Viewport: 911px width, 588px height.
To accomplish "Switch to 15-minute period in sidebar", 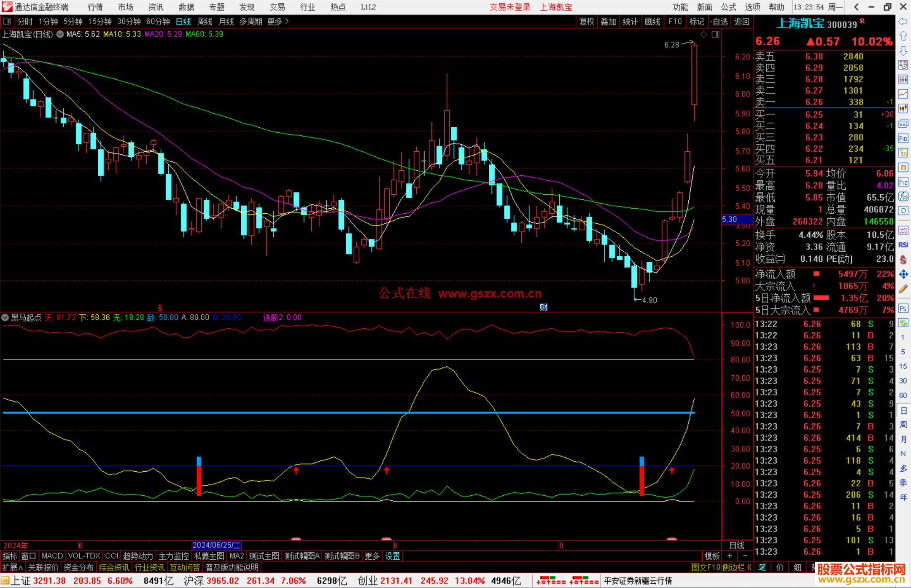I will (x=903, y=366).
